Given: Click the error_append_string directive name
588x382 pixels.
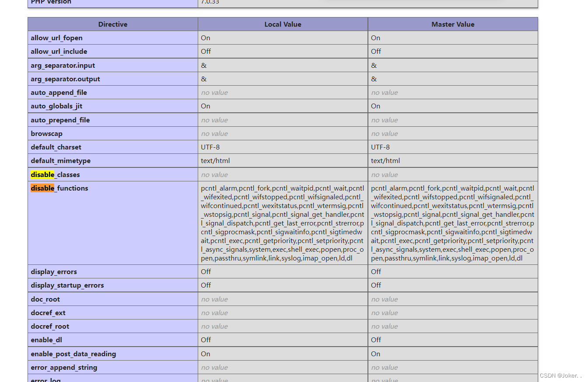Looking at the screenshot, I should 64,368.
